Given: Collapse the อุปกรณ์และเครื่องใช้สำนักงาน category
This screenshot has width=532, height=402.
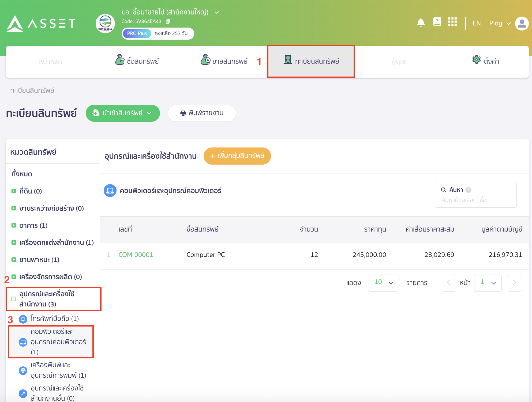Looking at the screenshot, I should tap(14, 299).
